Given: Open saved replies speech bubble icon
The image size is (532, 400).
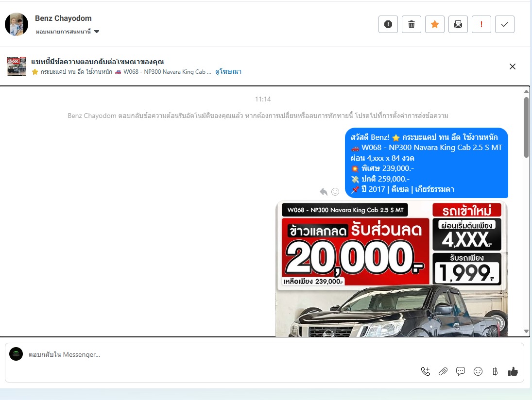Looking at the screenshot, I should click(461, 371).
